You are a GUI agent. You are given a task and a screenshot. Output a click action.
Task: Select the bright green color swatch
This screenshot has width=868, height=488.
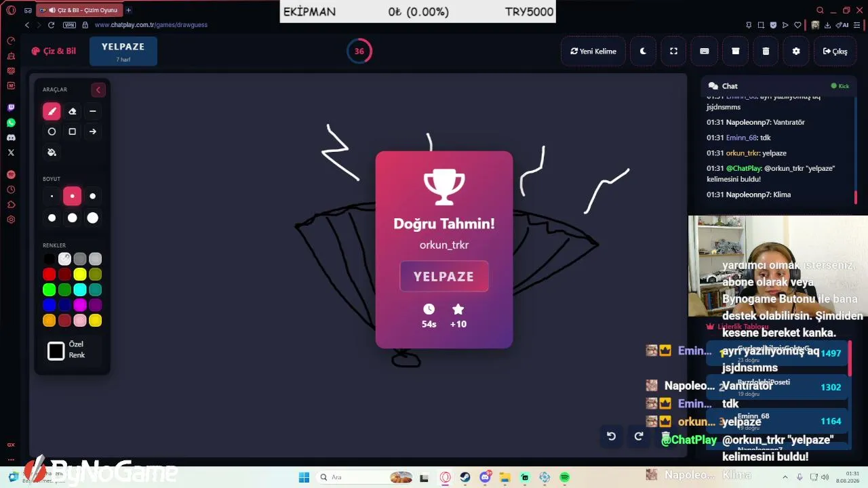[50, 290]
